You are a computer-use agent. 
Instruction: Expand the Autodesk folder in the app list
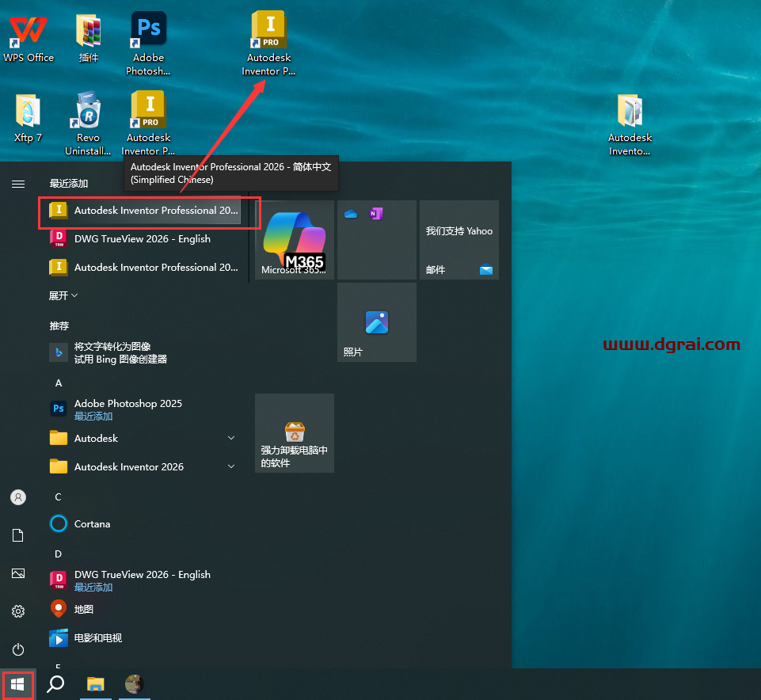point(144,439)
